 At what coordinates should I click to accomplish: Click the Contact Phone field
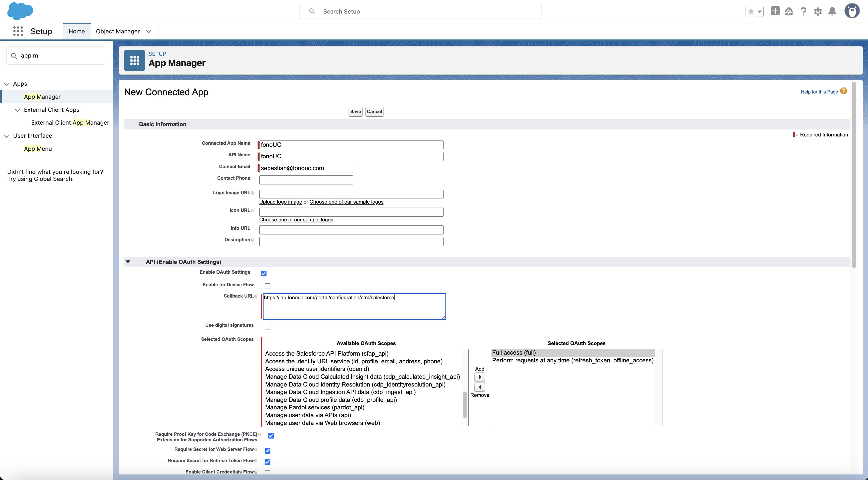pyautogui.click(x=306, y=180)
